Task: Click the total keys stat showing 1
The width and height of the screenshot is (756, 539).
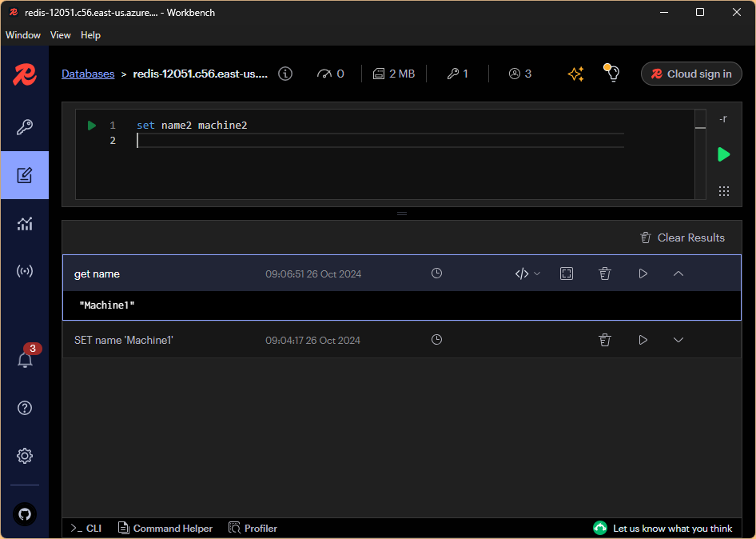Action: 458,74
